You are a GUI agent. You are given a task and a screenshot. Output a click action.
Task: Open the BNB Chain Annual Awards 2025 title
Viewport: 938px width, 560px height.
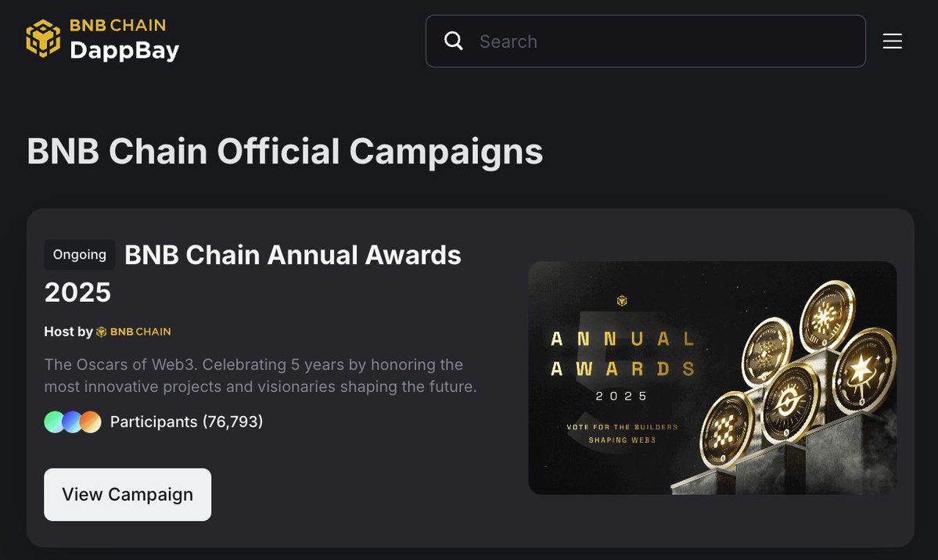coord(293,255)
